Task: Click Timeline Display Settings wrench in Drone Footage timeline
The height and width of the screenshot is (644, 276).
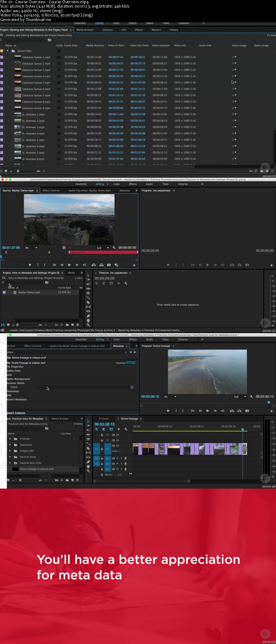Action: point(126,429)
